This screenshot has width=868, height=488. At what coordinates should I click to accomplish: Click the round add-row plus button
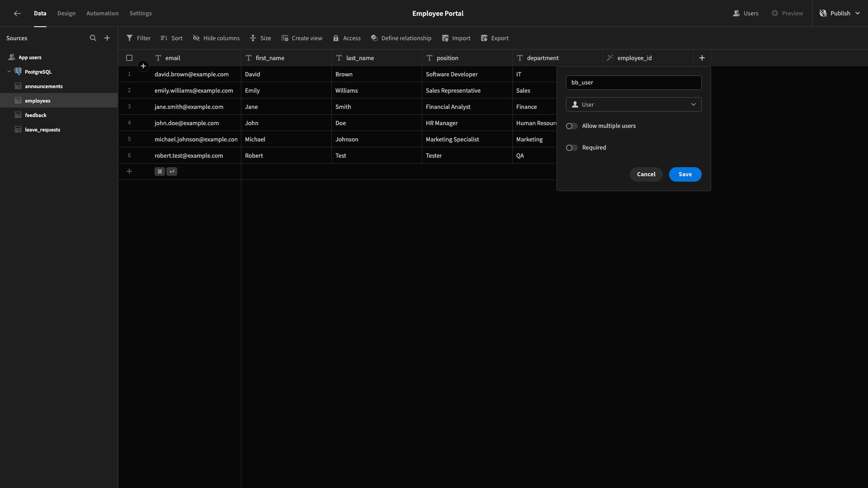(x=143, y=66)
